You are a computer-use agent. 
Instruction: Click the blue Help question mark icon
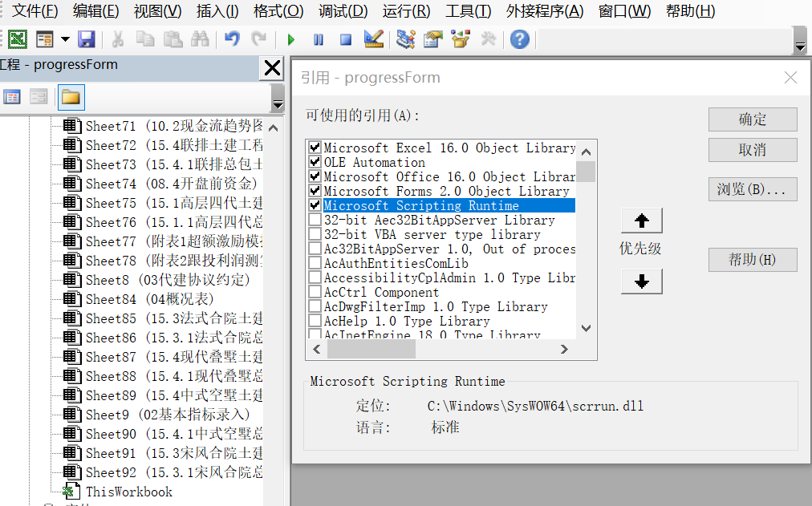click(519, 39)
